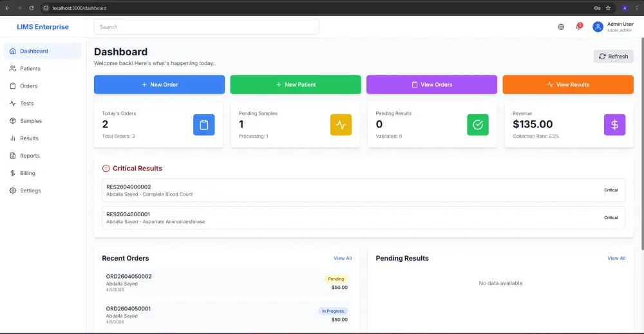
Task: Focus the Search input field
Action: (207, 26)
